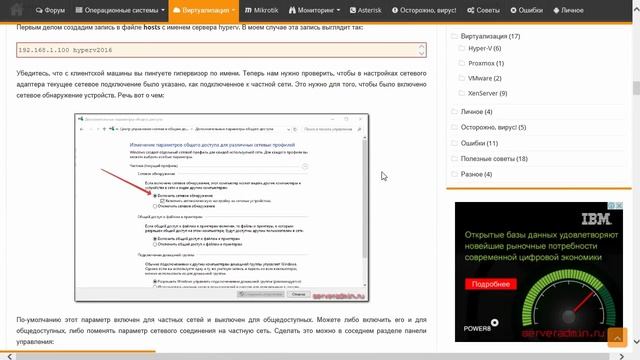Open the Осторожно, вирус! (5) category
Image resolution: width=640 pixels, height=360 pixels.
(493, 127)
